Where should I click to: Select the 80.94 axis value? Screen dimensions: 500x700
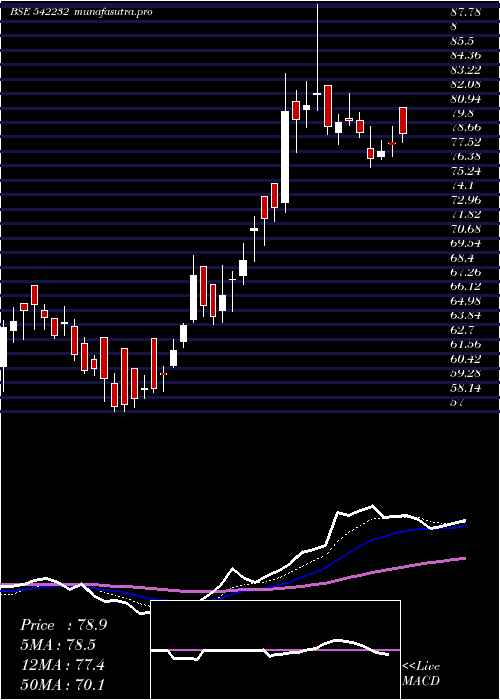tap(466, 99)
